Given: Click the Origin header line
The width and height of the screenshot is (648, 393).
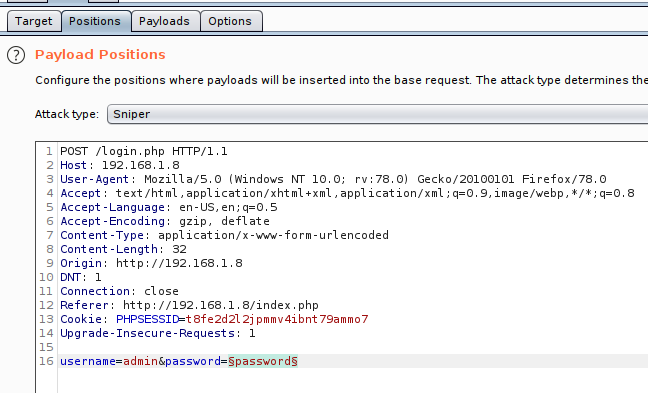Looking at the screenshot, I should click(x=151, y=263).
